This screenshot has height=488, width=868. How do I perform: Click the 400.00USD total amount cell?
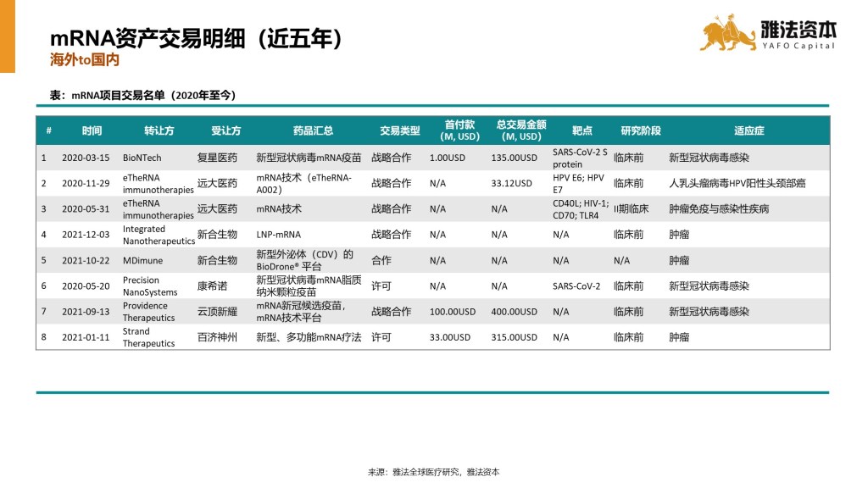(514, 312)
